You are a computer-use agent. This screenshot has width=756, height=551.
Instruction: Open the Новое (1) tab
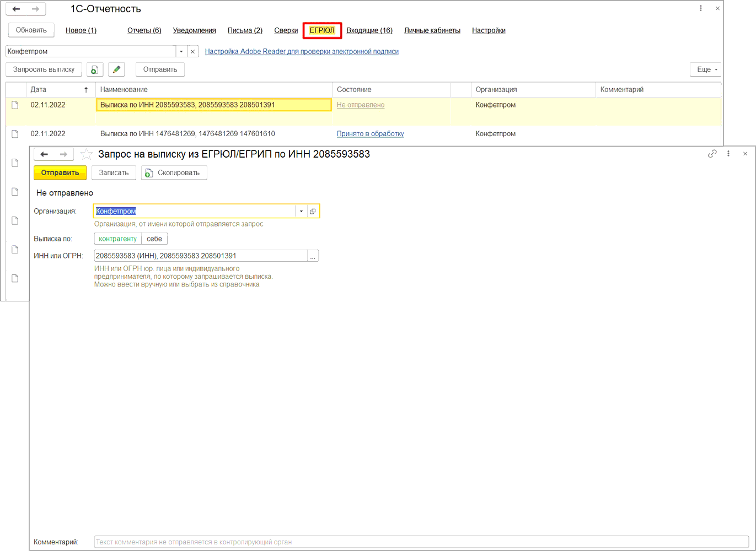pyautogui.click(x=81, y=31)
